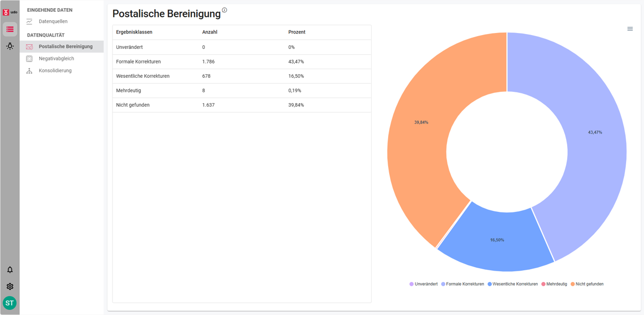Select Postalische Bereinigung menu item
This screenshot has width=644, height=315.
pos(65,46)
